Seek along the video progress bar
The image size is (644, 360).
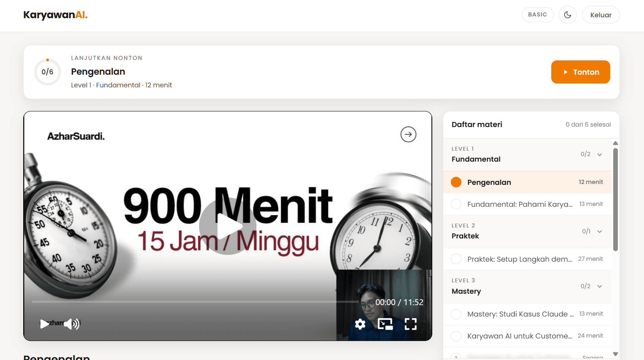[x=195, y=302]
